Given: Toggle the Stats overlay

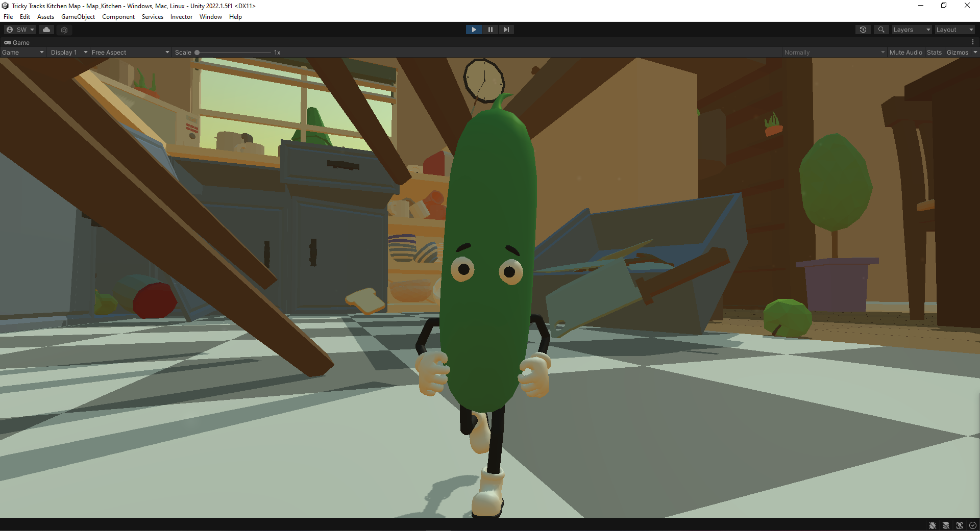Looking at the screenshot, I should 934,53.
